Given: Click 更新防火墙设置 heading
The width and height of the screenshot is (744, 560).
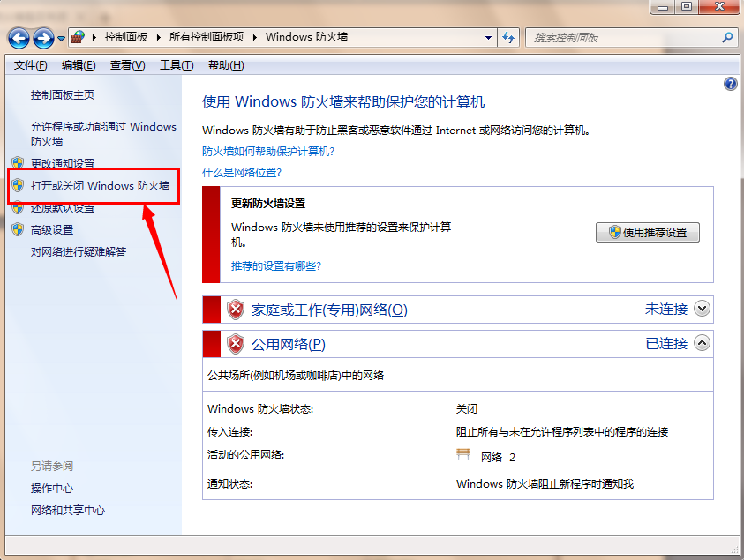Looking at the screenshot, I should [x=268, y=204].
